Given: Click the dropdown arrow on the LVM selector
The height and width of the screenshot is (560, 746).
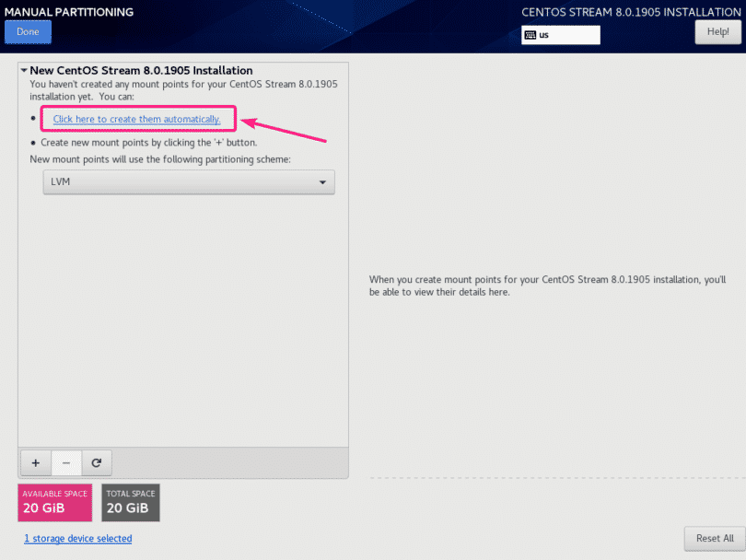Looking at the screenshot, I should 322,182.
